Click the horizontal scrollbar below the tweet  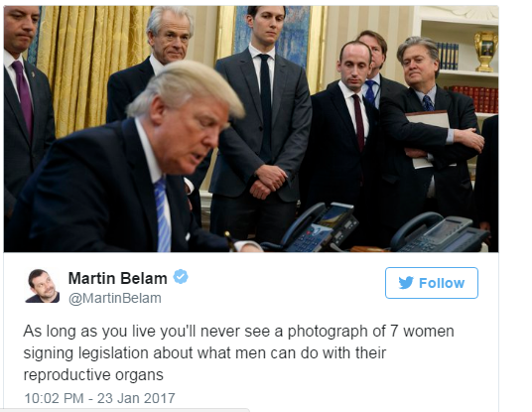point(125,410)
